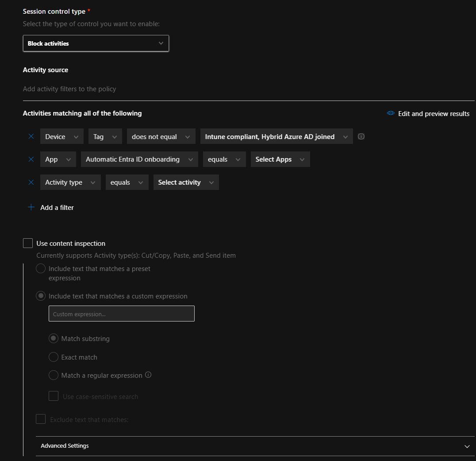This screenshot has height=461, width=476.
Task: Open the Select Apps dropdown
Action: 280,159
